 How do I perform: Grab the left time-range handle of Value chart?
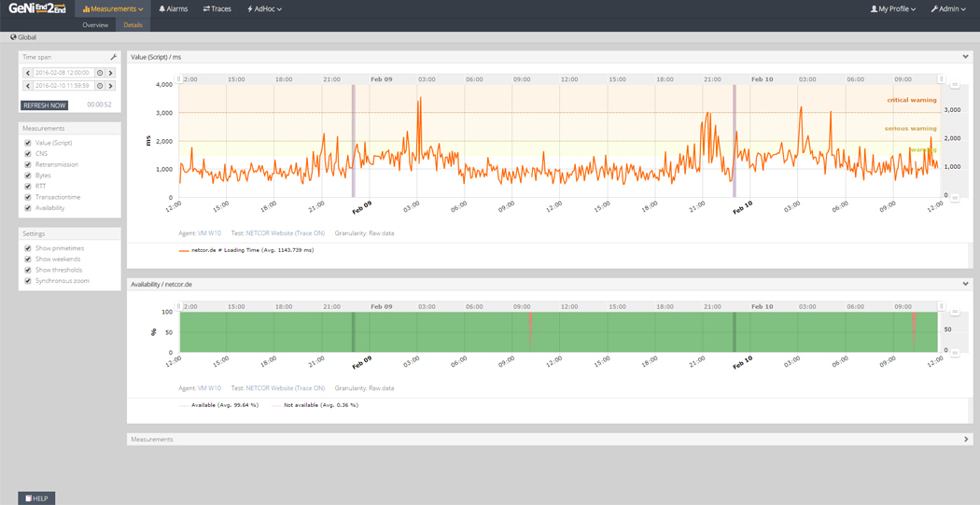pyautogui.click(x=179, y=79)
